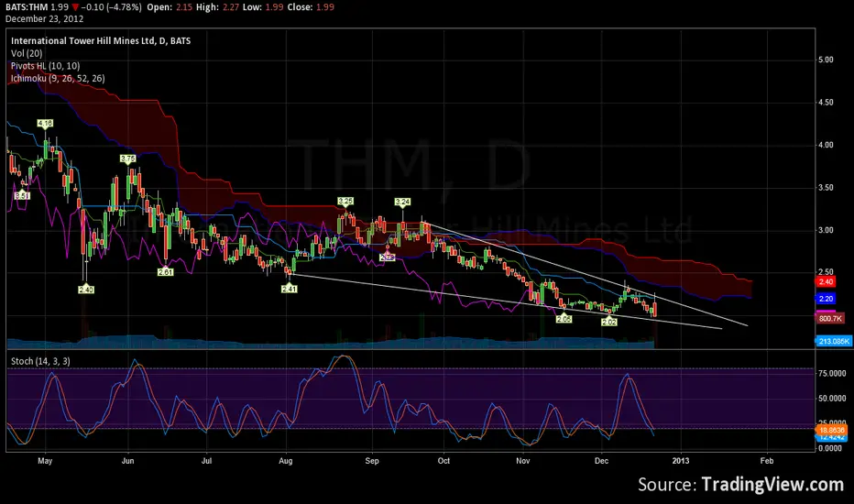Click the 800.7K volume tag

[x=830, y=318]
